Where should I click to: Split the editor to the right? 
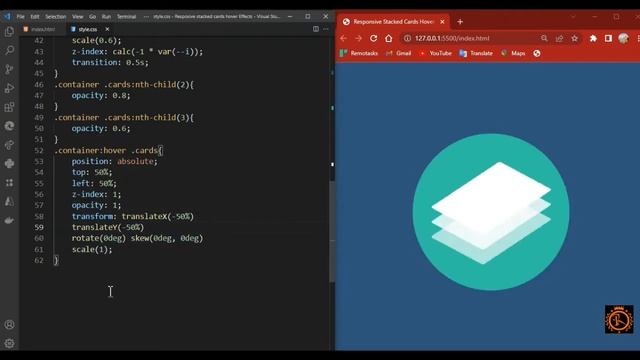316,29
